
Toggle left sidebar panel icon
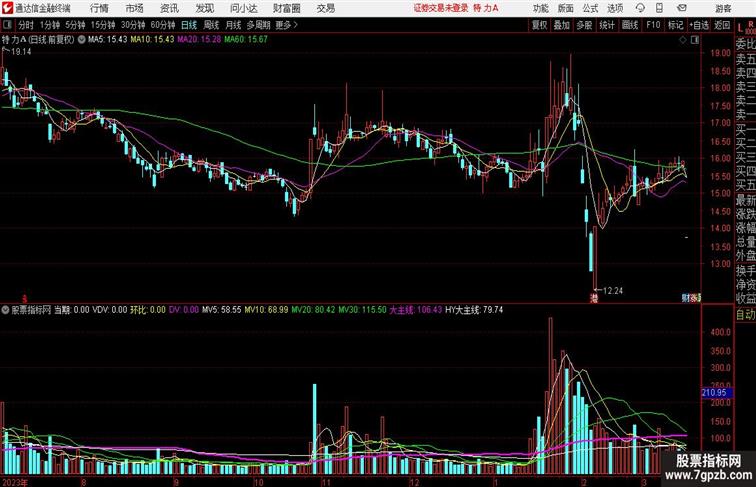[x=7, y=25]
